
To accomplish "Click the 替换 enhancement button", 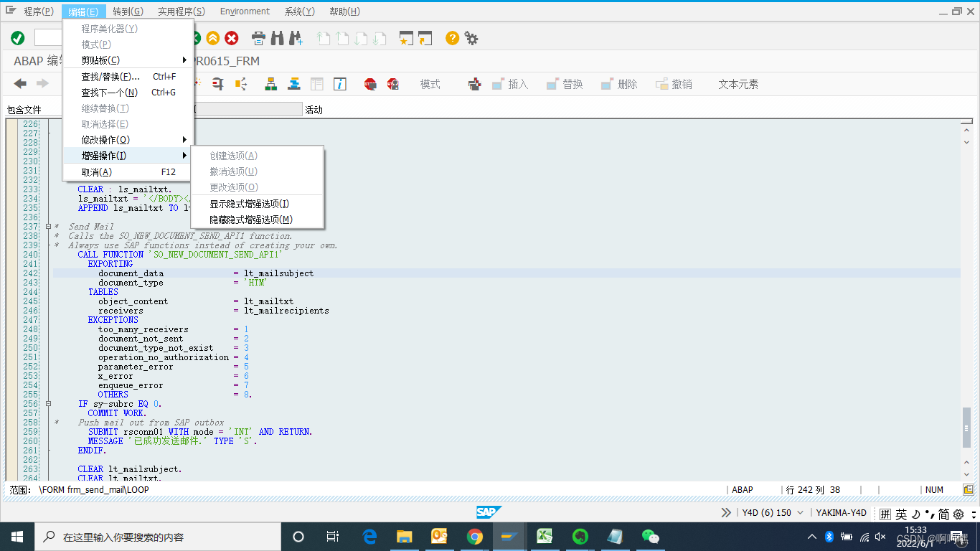I will [565, 84].
